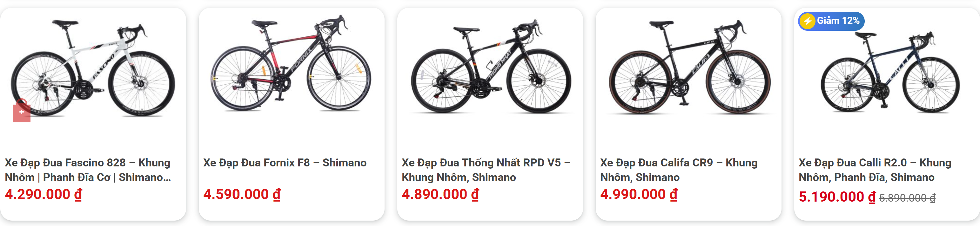Viewport: 980px width, 226px height.
Task: Click the 4.290.000 đ price
Action: click(x=44, y=194)
